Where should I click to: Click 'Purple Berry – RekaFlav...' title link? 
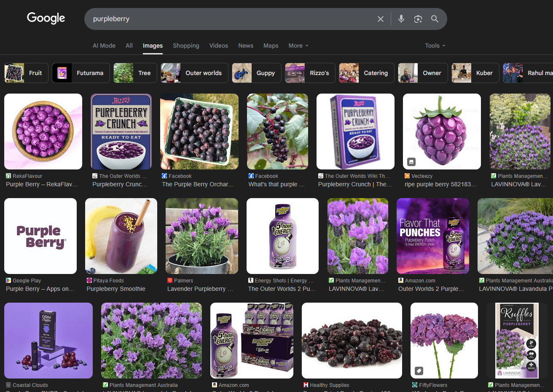(42, 184)
